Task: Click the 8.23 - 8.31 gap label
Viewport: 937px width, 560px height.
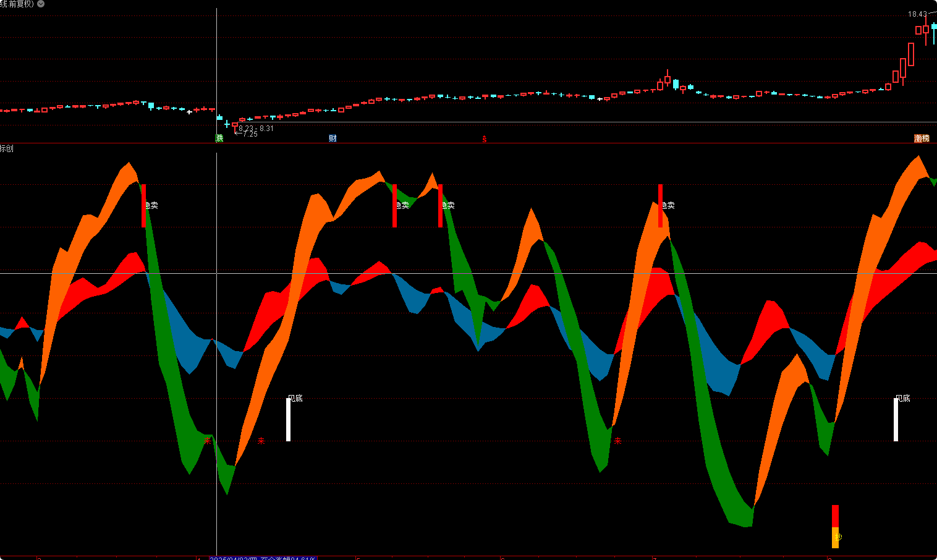Action: click(256, 128)
